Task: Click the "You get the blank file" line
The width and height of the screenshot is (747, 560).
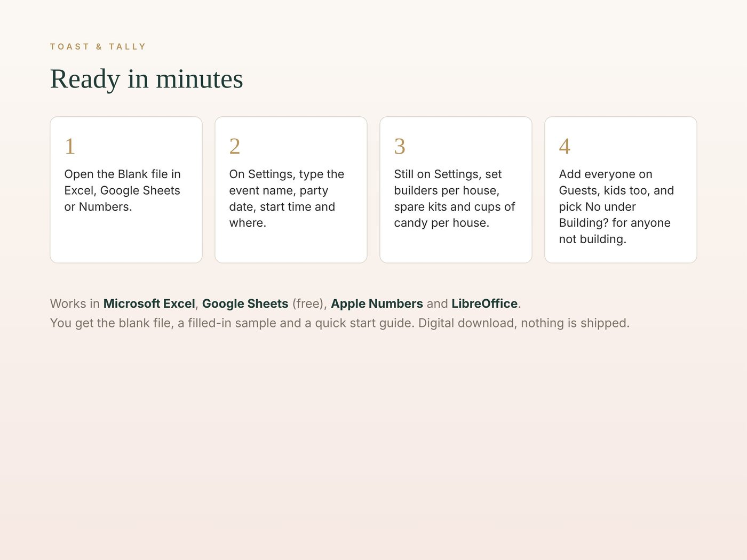Action: tap(340, 323)
